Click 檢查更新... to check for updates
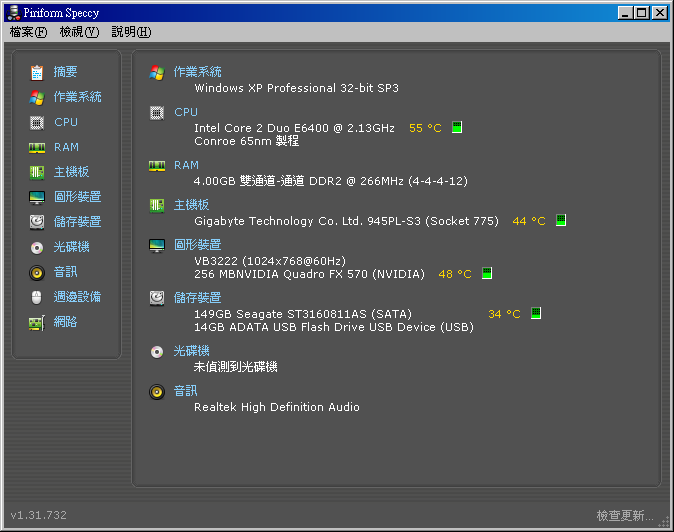Screen dimensions: 674x532 click(625, 515)
